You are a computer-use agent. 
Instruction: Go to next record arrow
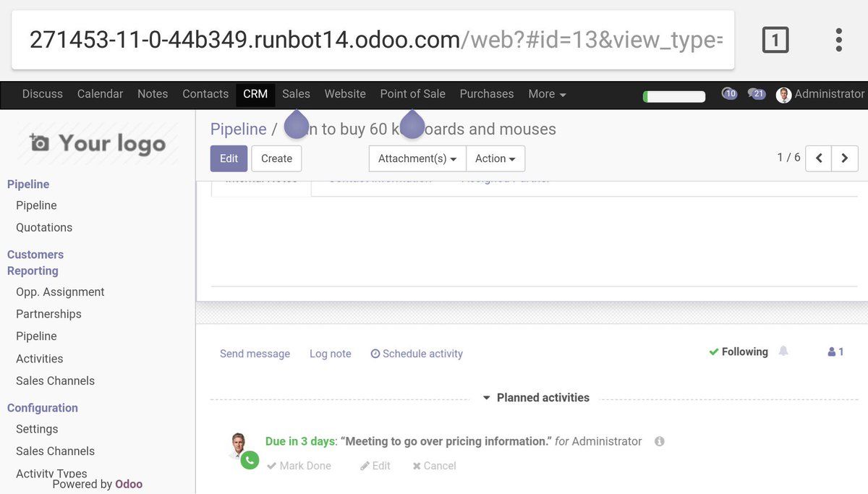coord(844,158)
